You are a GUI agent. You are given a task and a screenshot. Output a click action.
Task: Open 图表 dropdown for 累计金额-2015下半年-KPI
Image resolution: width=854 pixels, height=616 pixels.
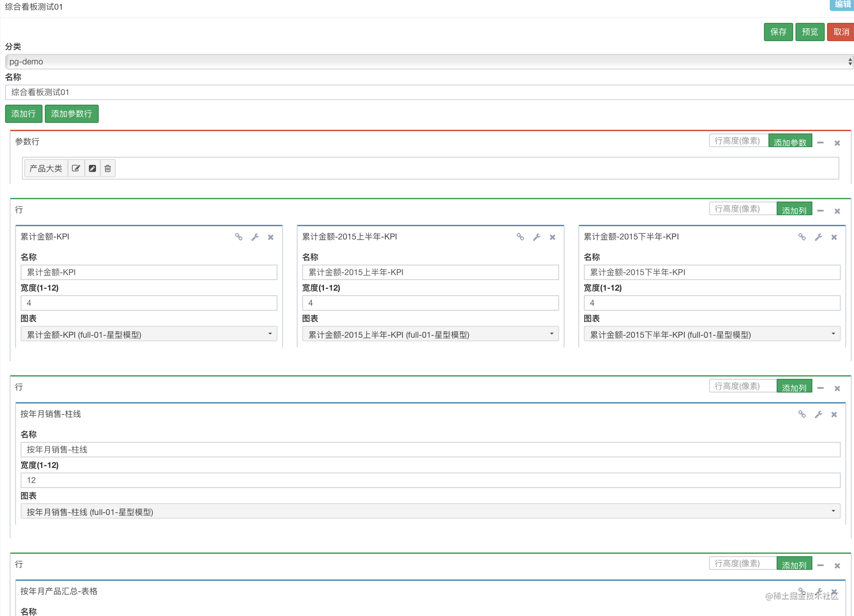[712, 334]
